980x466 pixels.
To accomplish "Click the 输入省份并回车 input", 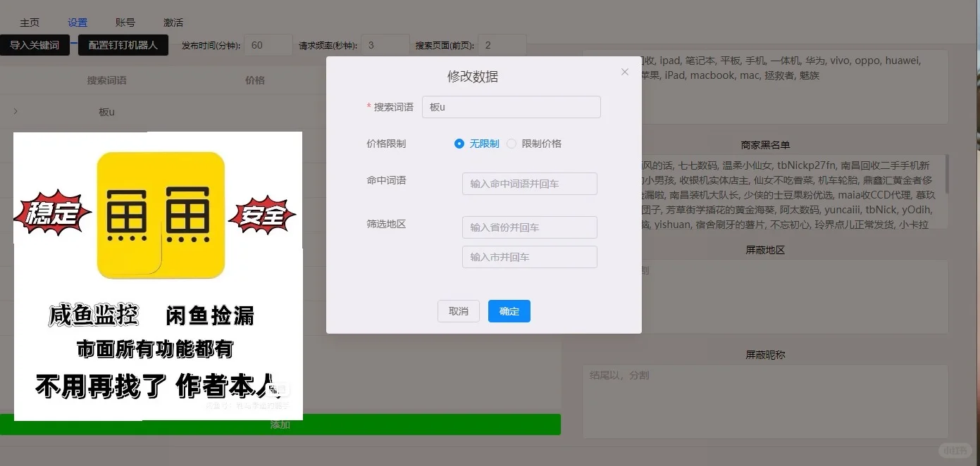I will [x=529, y=227].
